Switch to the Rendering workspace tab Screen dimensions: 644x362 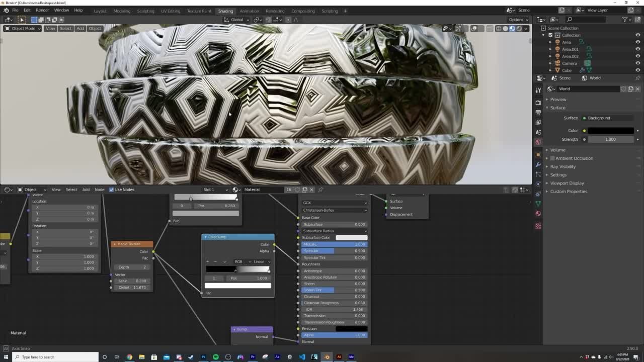click(275, 11)
